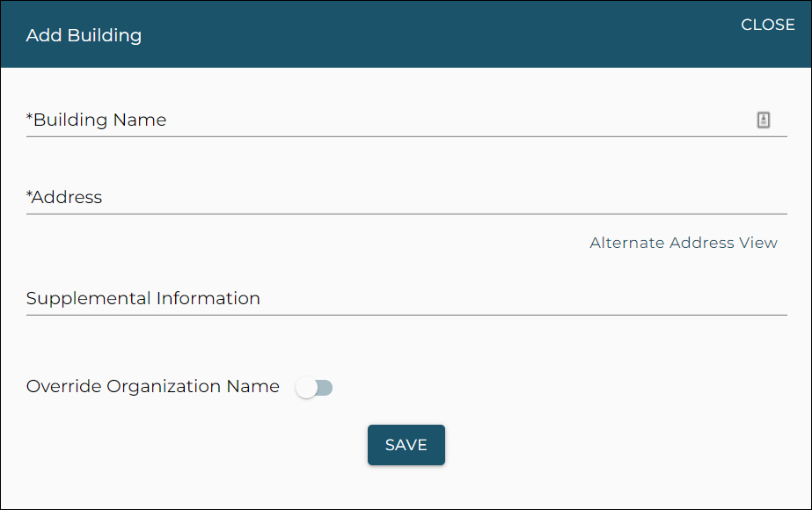This screenshot has height=510, width=812.
Task: Click the SAVE button
Action: (406, 445)
